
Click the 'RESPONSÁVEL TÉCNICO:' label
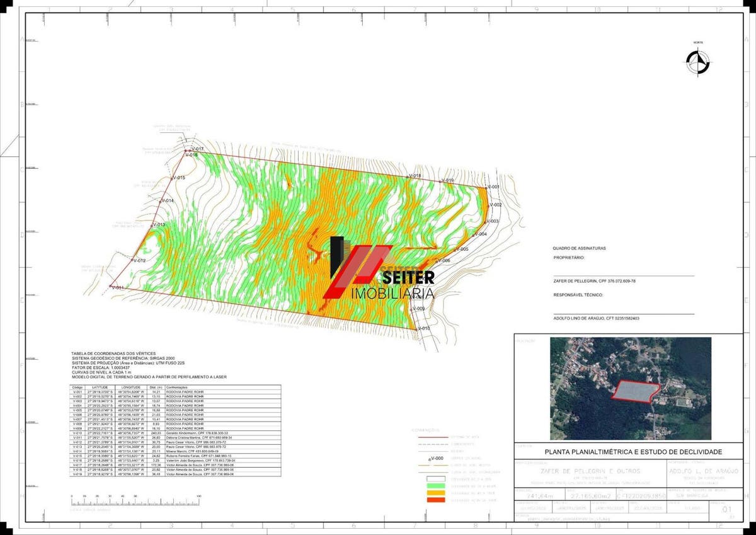578,295
